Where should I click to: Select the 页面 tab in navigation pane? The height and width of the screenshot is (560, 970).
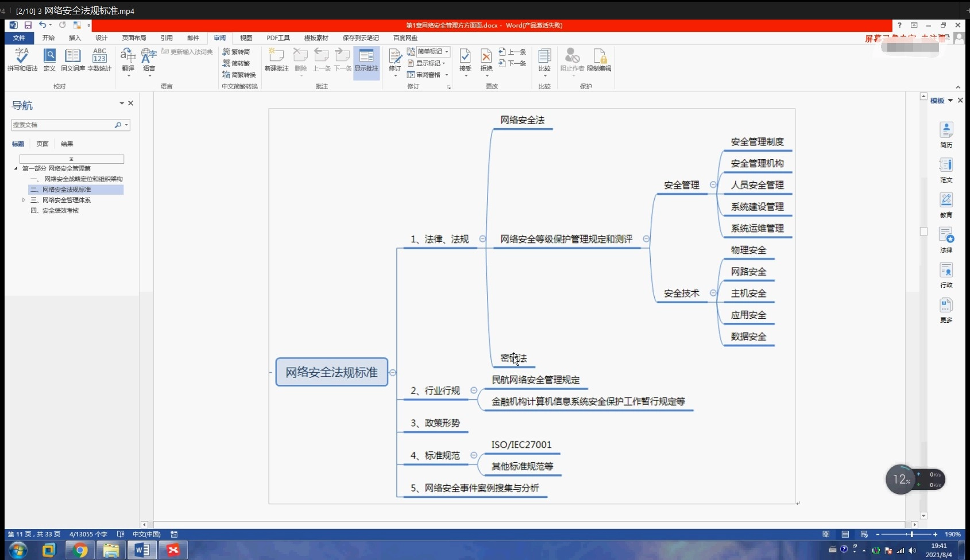[41, 144]
